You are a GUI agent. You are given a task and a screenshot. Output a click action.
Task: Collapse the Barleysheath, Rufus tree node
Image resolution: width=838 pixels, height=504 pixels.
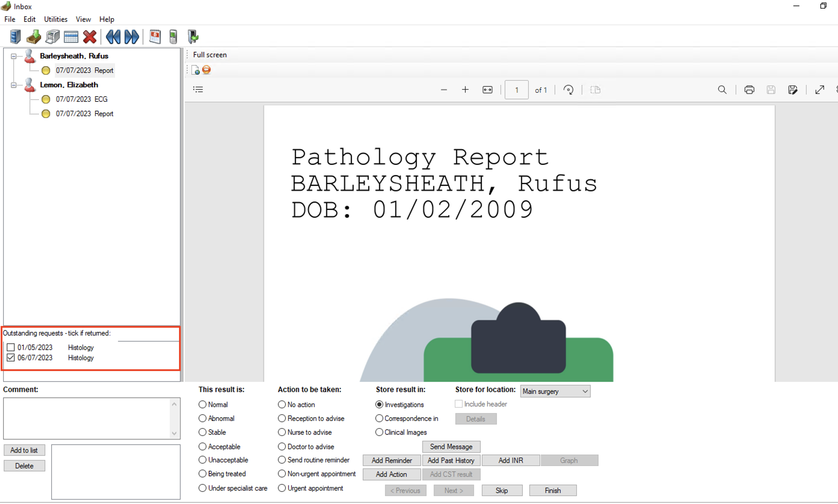pyautogui.click(x=13, y=56)
